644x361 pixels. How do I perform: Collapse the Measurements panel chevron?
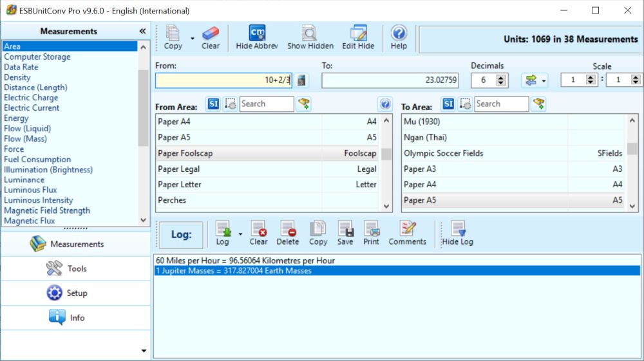coord(142,31)
